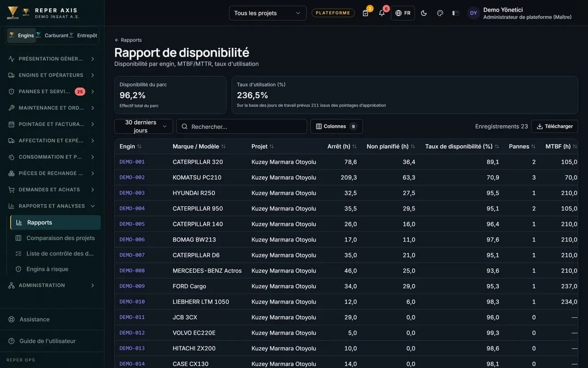588x368 pixels.
Task: Select the Rapports sidebar item
Action: pos(56,222)
